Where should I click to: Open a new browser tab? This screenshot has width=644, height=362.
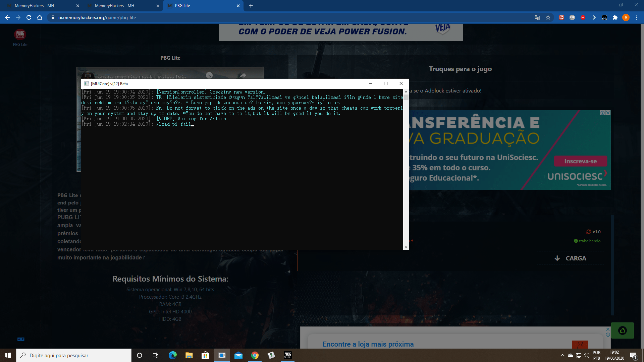[x=251, y=6]
